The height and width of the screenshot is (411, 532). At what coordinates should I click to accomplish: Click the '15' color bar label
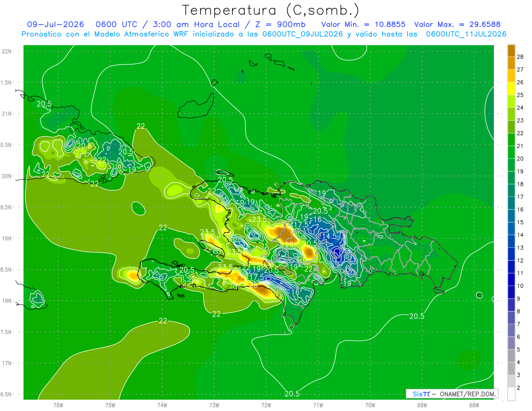coord(520,222)
